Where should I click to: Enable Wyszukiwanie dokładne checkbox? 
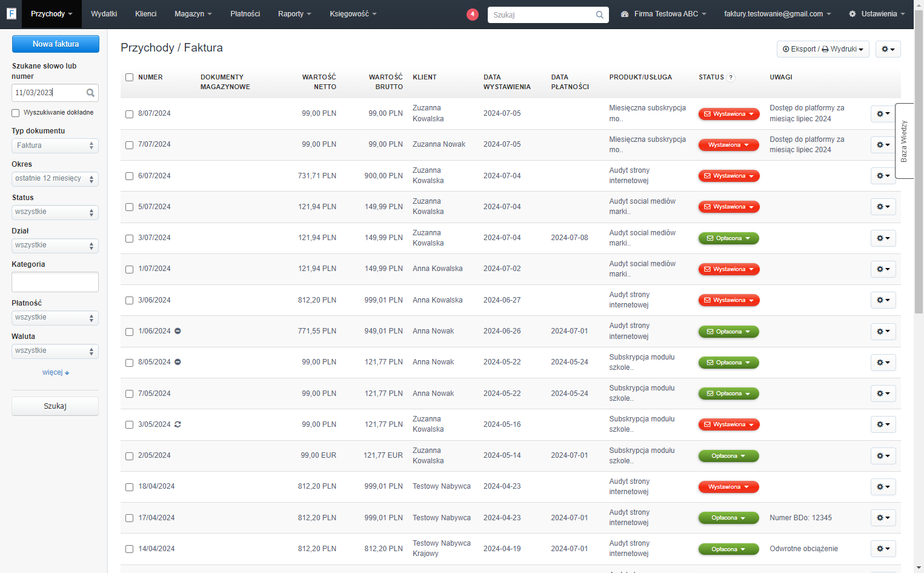16,113
